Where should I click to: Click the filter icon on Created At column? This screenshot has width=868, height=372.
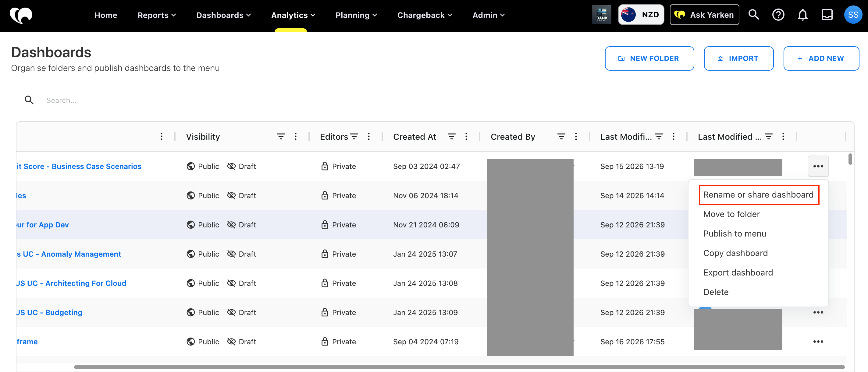pyautogui.click(x=451, y=136)
